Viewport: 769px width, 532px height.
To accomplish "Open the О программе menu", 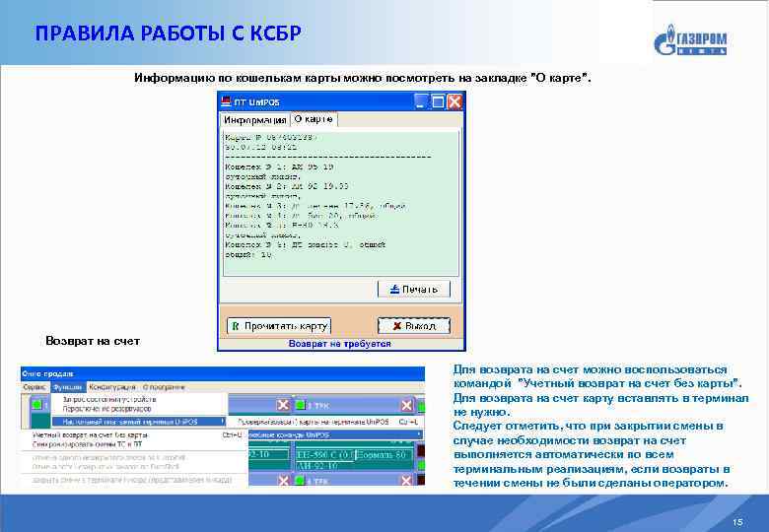I will click(x=164, y=387).
